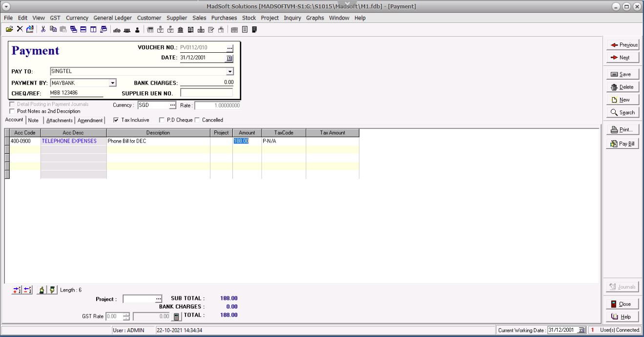The image size is (644, 337).
Task: Open the Inquiry menu
Action: point(292,18)
